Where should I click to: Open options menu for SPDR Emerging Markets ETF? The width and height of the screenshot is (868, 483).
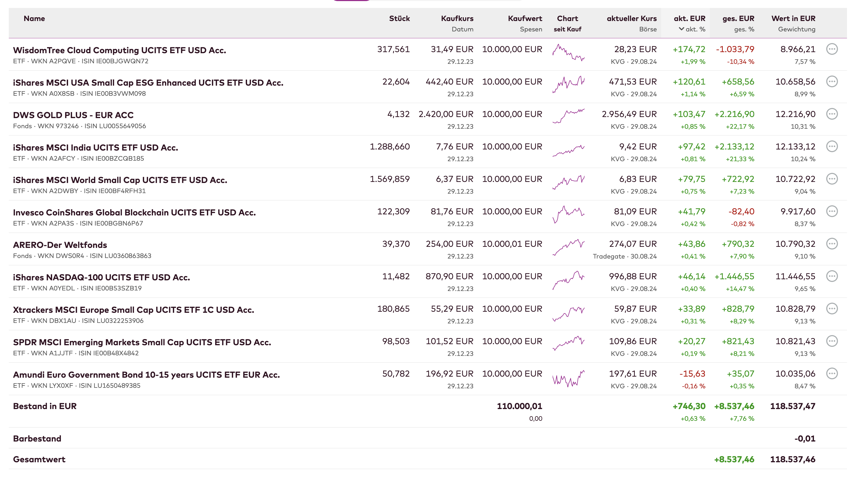[x=832, y=341]
